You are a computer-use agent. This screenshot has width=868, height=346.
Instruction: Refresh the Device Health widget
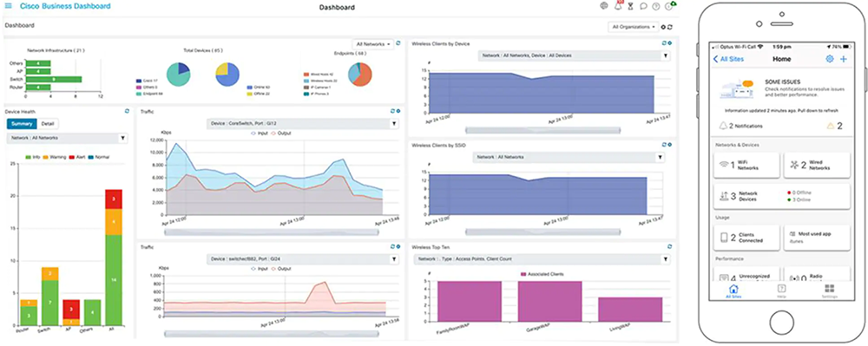127,111
